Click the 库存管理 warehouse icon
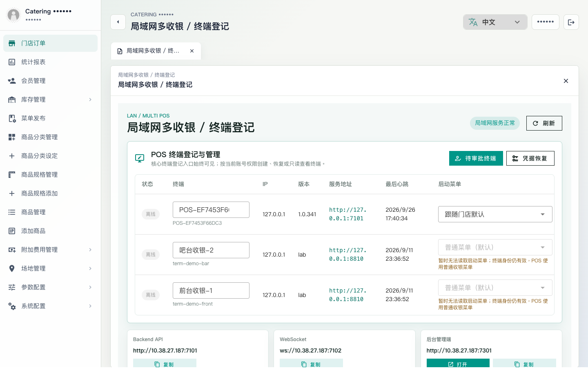Viewport: 588px width, 377px height. coord(12,100)
